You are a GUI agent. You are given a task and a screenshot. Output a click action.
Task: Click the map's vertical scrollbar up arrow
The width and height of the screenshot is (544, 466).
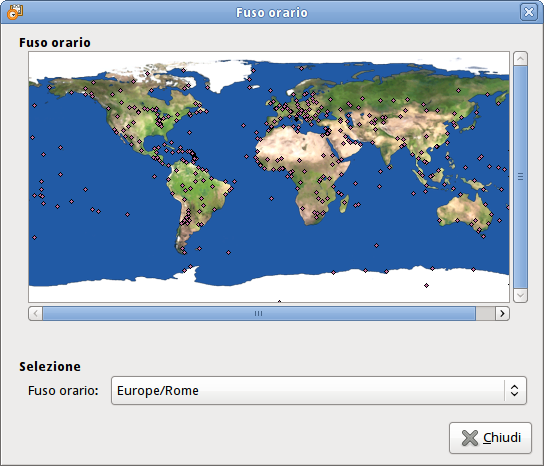pos(520,59)
